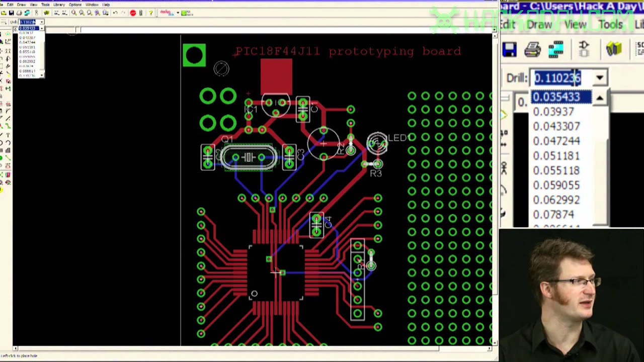
Task: Open CAM processor icon in main toolbar
Action: pos(27,13)
